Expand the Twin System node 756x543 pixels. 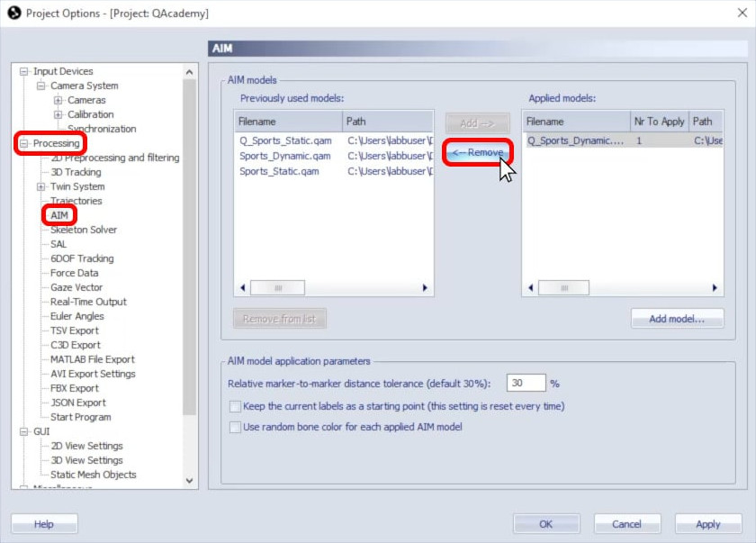point(41,186)
